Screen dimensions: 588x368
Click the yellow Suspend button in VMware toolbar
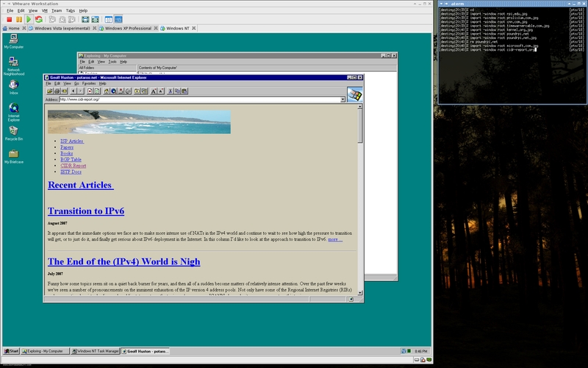[x=19, y=20]
